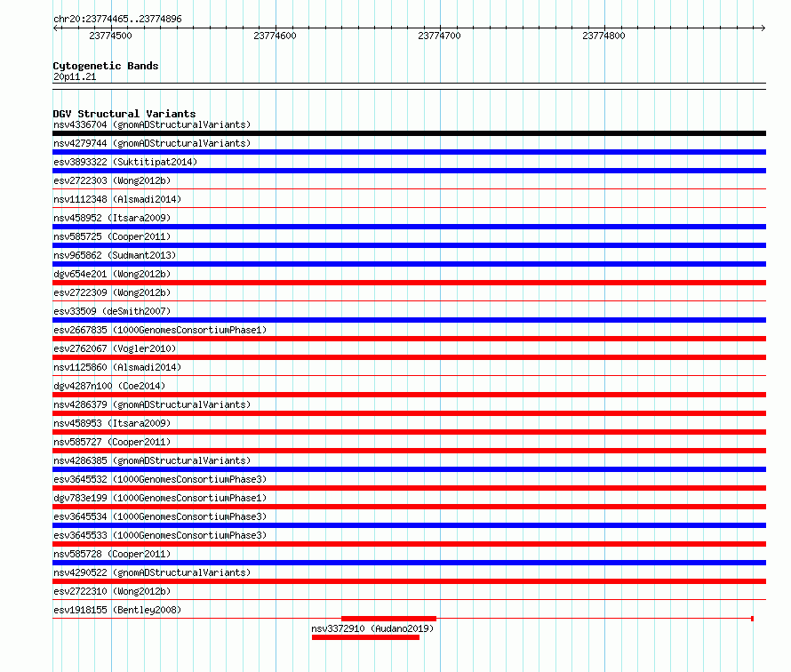791x672 pixels.
Task: Click the chr20:23774465..23774896 coordinate label
Action: [117, 19]
